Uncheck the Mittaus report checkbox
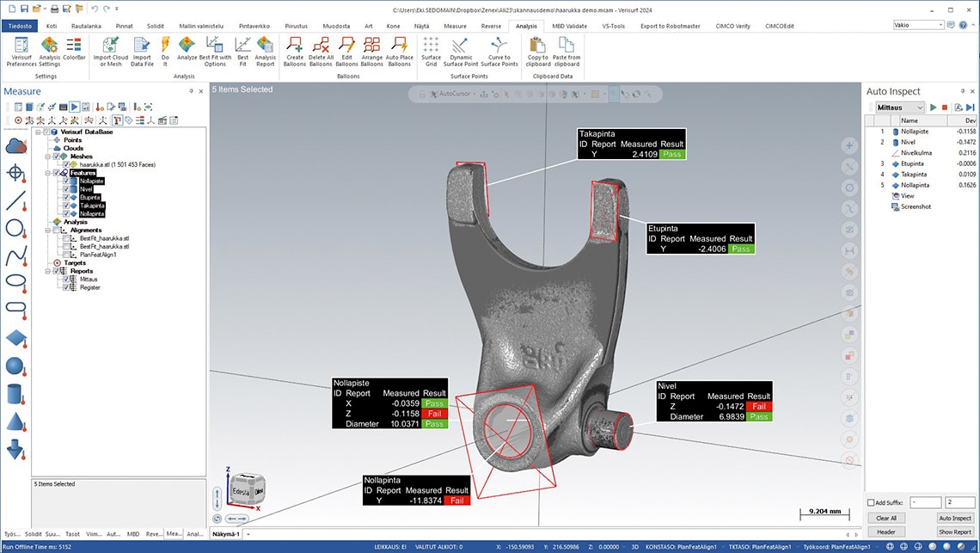 tap(65, 280)
